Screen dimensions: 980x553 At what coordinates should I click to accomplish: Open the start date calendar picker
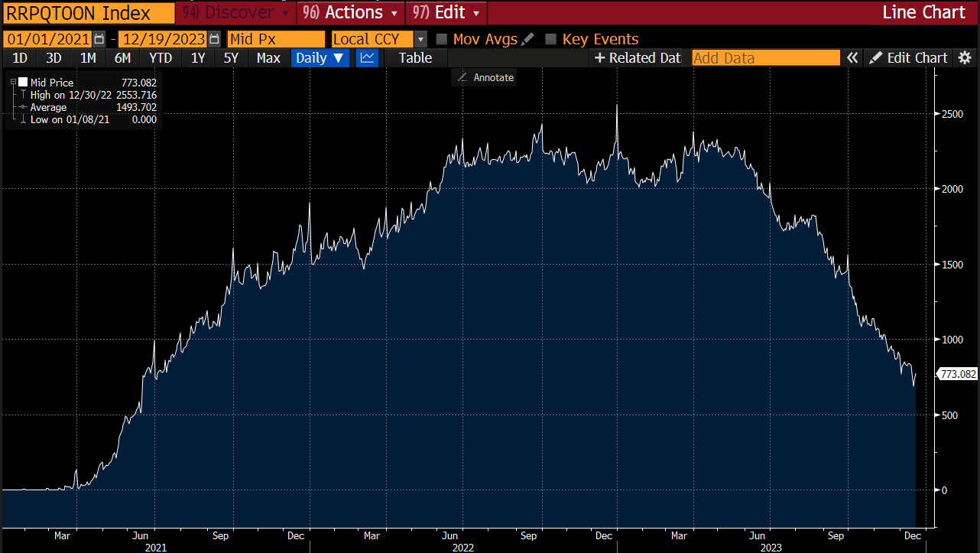pos(99,39)
